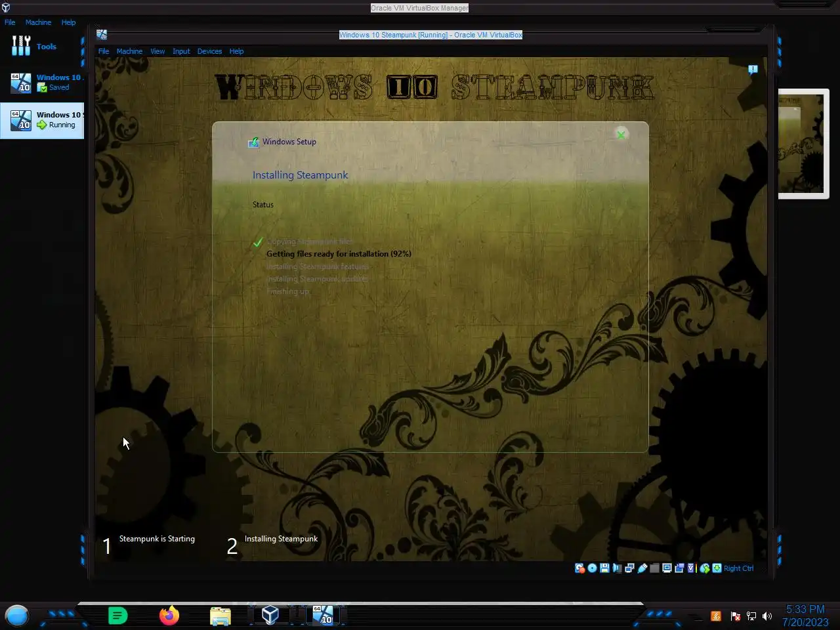Click the 'Installing Steampunk' heading
Screen dimensions: 840x630
300,175
